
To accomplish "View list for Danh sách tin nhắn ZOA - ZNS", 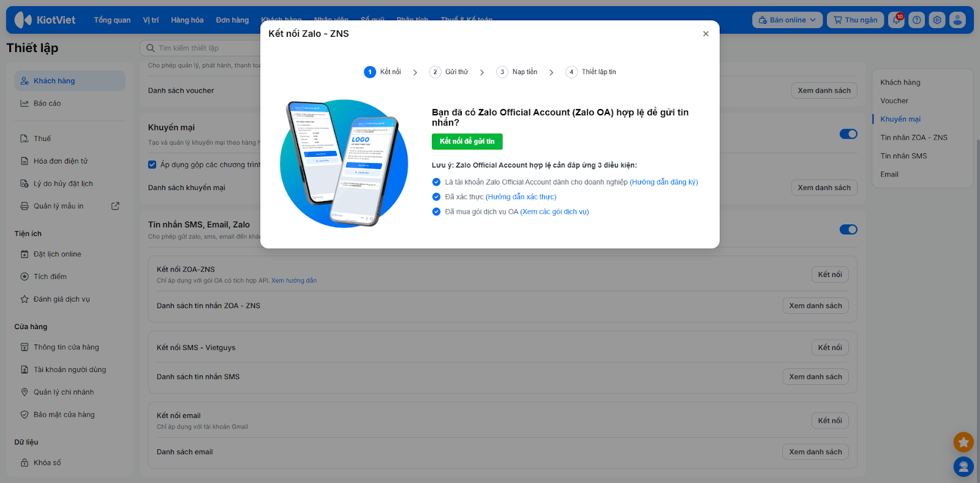I will point(815,306).
